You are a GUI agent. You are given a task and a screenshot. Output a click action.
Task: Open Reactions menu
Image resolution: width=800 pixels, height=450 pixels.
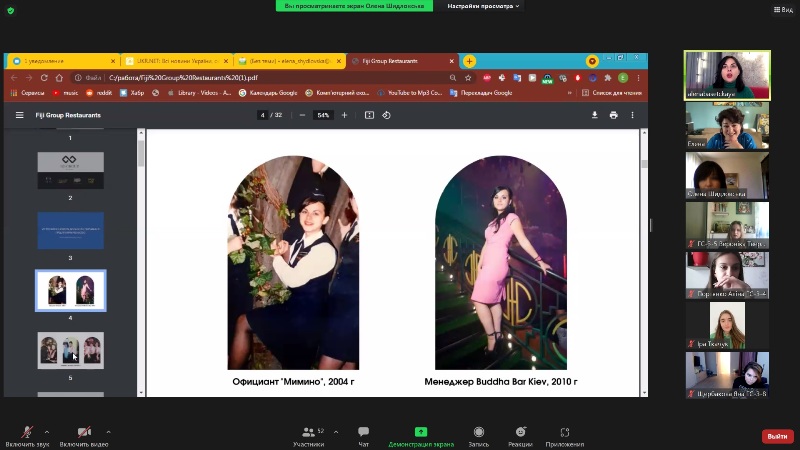tap(520, 437)
